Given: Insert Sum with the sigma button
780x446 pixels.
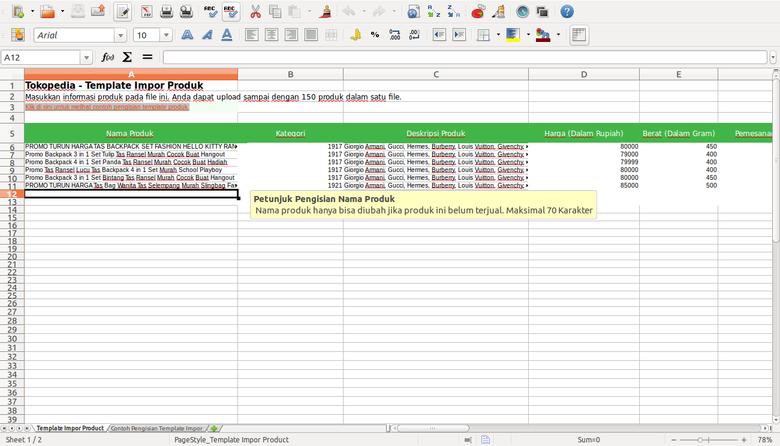Looking at the screenshot, I should [127, 57].
